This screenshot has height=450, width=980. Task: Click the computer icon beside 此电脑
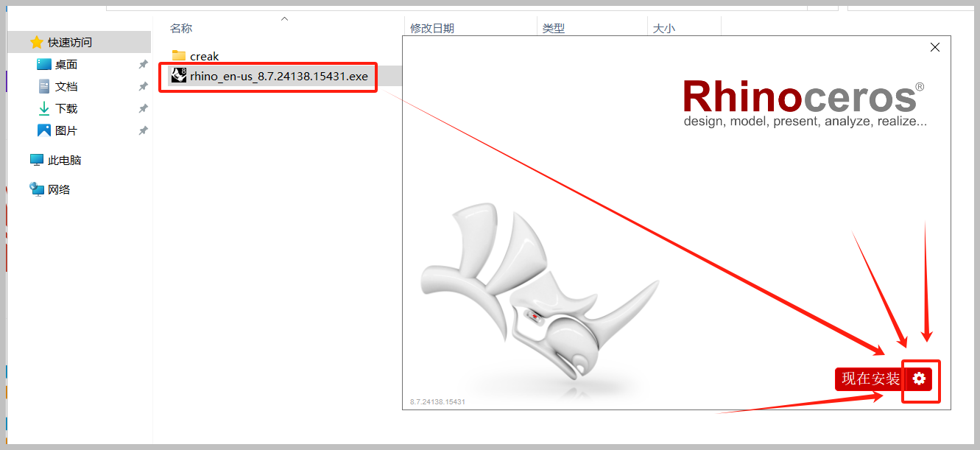[x=36, y=160]
